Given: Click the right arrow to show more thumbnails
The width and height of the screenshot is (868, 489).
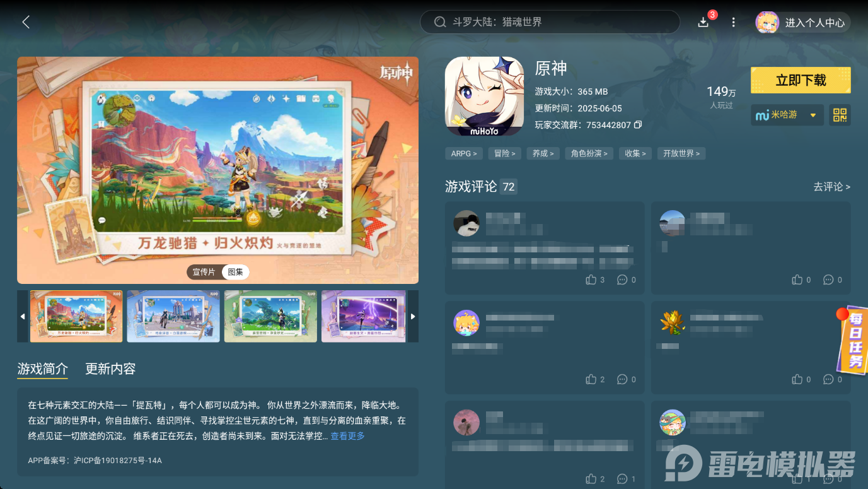Looking at the screenshot, I should pyautogui.click(x=414, y=316).
